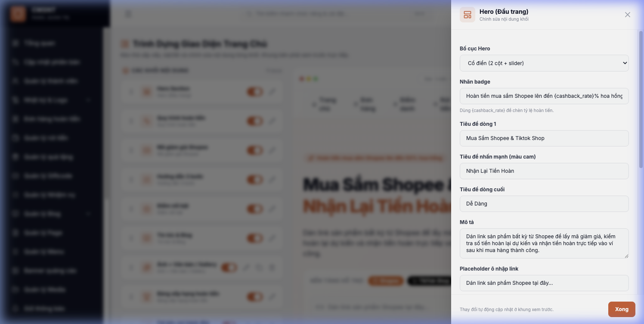The width and height of the screenshot is (644, 324).
Task: Toggle the Bảng xếp hạng hoàn tiền switch
Action: point(254,297)
